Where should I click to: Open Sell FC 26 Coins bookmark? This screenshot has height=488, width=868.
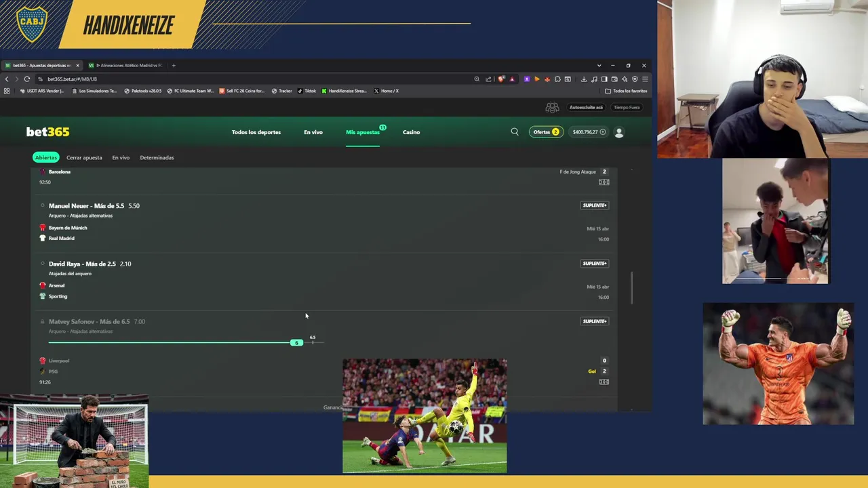pyautogui.click(x=242, y=91)
